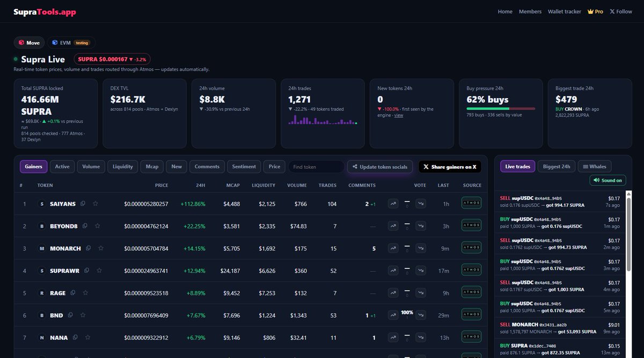The width and height of the screenshot is (644, 358).
Task: Toggle the Sound on button
Action: 608,180
